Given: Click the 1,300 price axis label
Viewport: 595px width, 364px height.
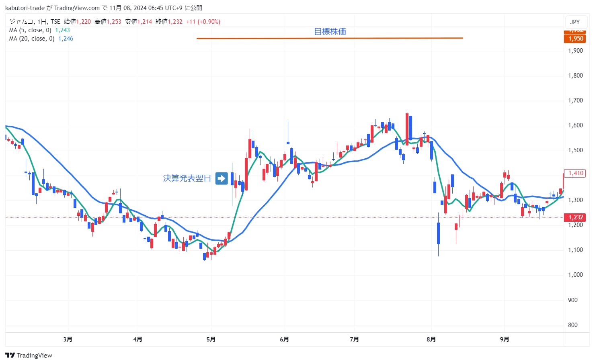Looking at the screenshot, I should click(x=575, y=200).
